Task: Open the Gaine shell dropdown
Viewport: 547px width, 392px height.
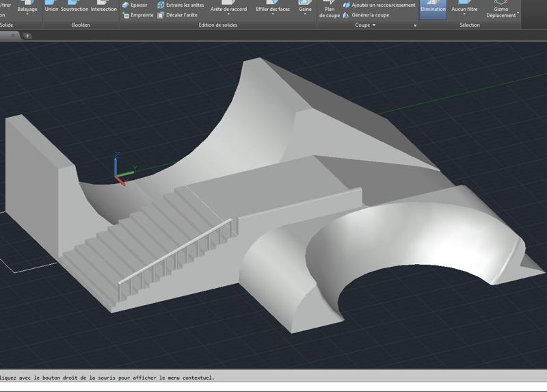Action: coord(305,14)
